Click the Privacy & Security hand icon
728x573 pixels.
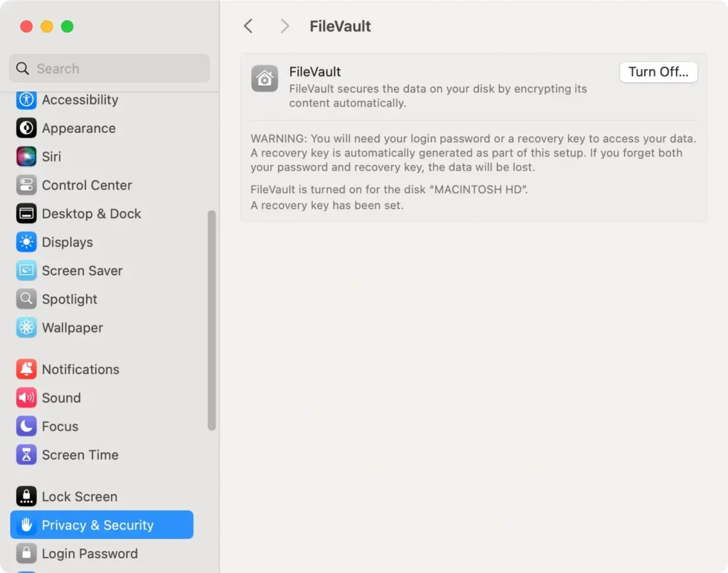[x=26, y=525]
